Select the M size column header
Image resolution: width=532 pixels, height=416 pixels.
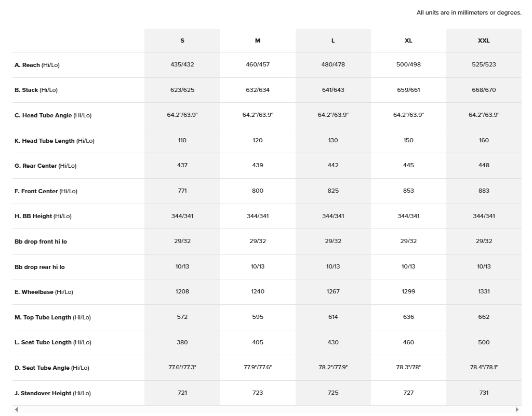tap(258, 41)
